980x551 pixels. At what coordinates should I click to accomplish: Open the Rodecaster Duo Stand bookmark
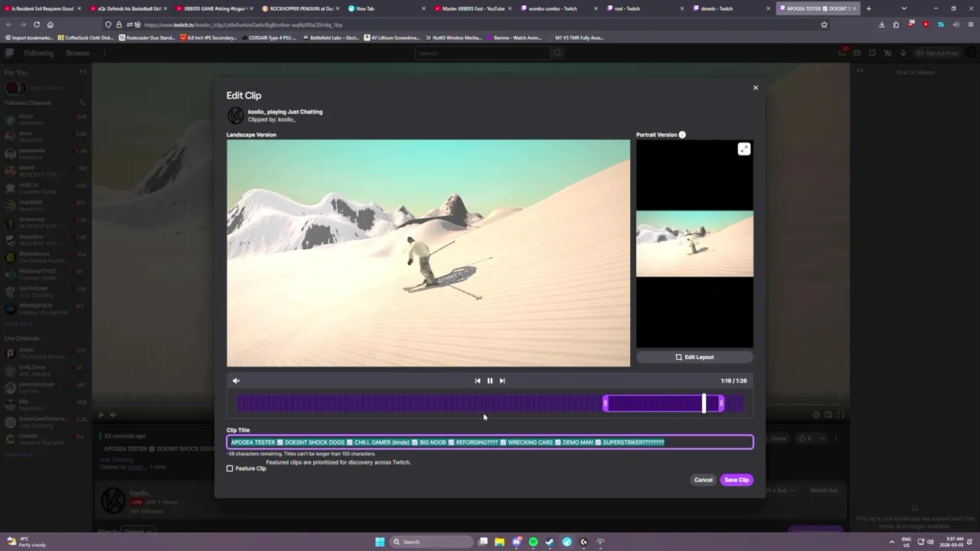click(x=148, y=37)
